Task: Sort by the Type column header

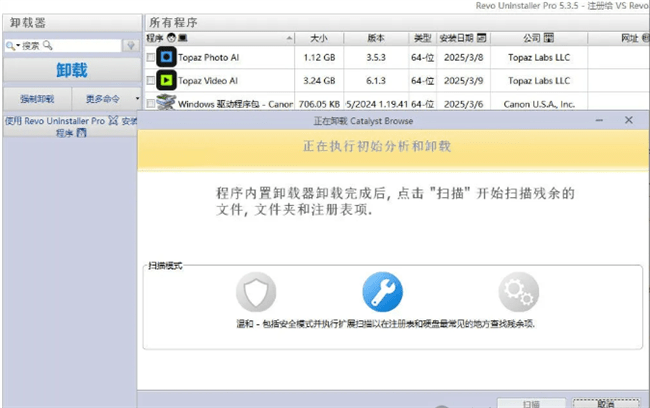Action: pos(422,38)
